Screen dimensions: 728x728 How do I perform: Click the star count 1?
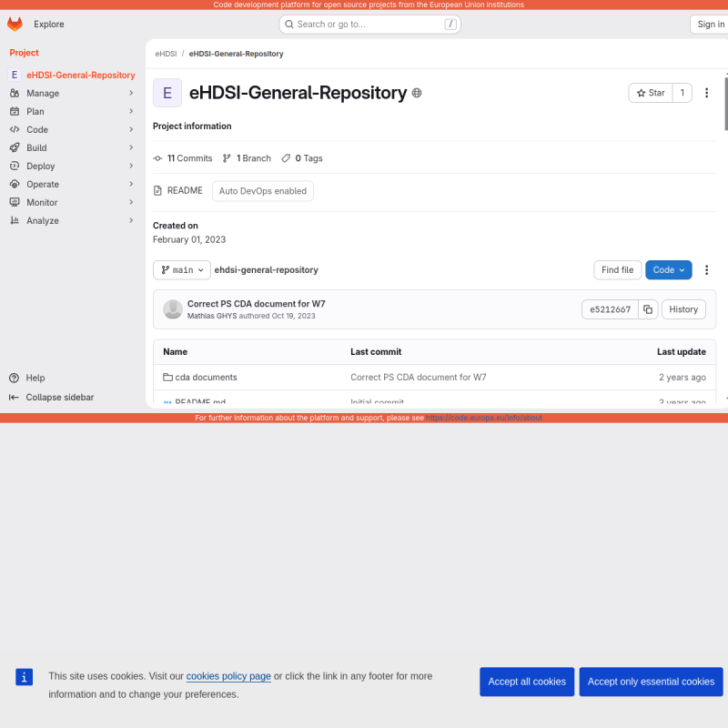(682, 93)
